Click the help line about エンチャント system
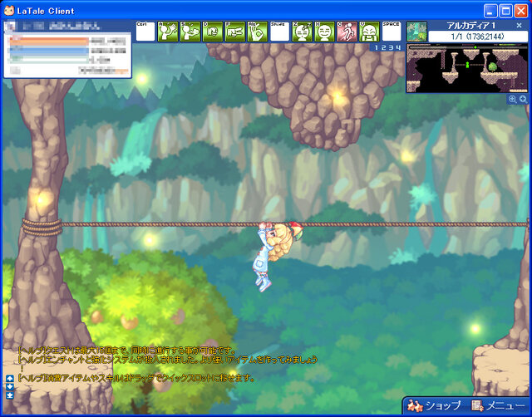The height and width of the screenshot is (417, 532). [x=168, y=359]
